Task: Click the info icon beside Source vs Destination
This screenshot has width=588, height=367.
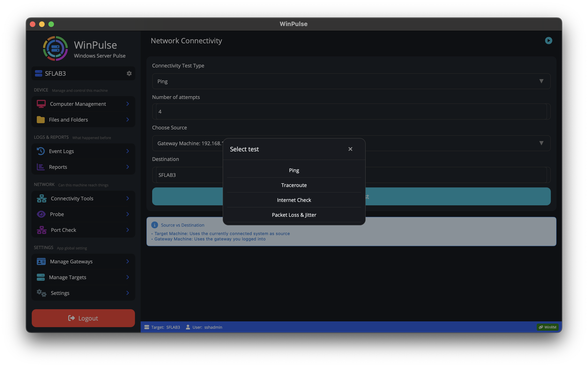Action: point(155,225)
